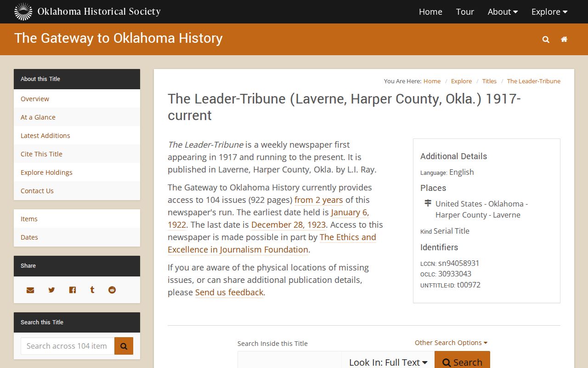Open Cite This Title sidebar item

77,154
